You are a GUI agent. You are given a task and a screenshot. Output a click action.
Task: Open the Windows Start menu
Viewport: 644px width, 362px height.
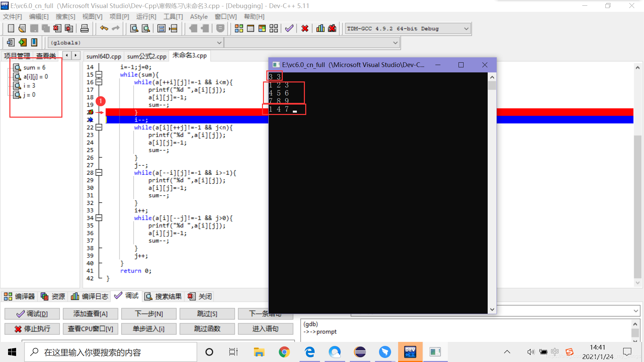(x=12, y=352)
